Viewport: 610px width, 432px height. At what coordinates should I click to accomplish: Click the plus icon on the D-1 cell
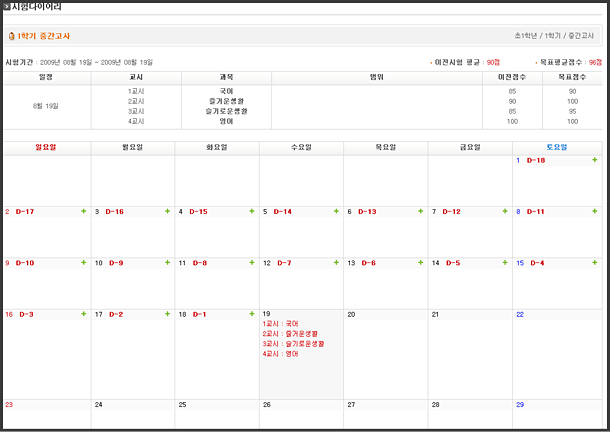pyautogui.click(x=252, y=314)
